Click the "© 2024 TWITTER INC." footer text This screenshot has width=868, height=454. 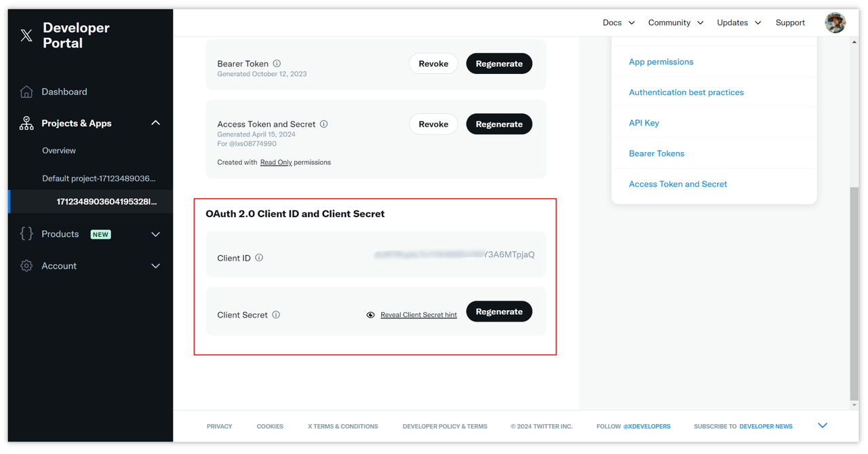[542, 426]
